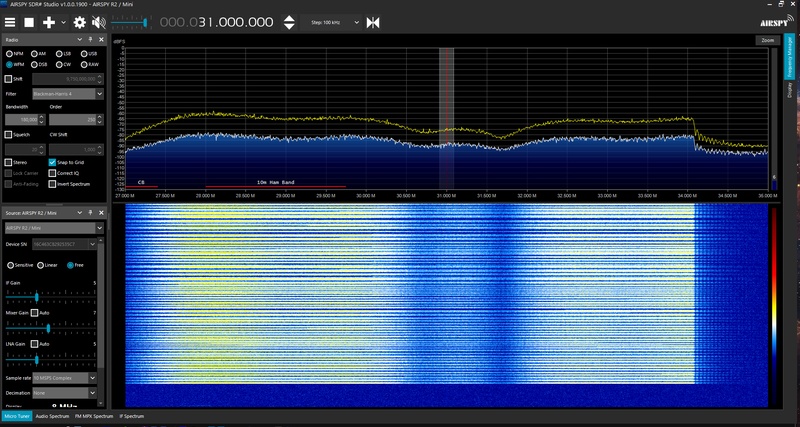Viewport: 800px width, 427px height.
Task: Enable the Squelch checkbox
Action: (x=8, y=135)
